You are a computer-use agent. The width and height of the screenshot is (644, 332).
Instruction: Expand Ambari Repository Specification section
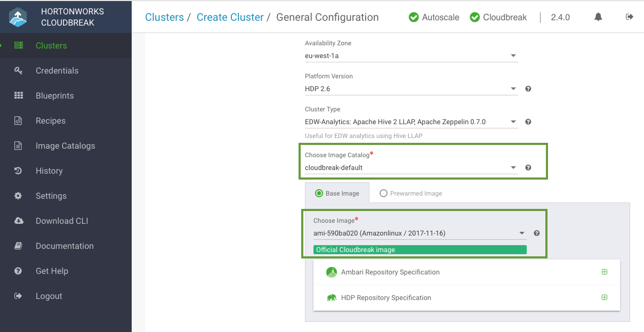click(604, 272)
